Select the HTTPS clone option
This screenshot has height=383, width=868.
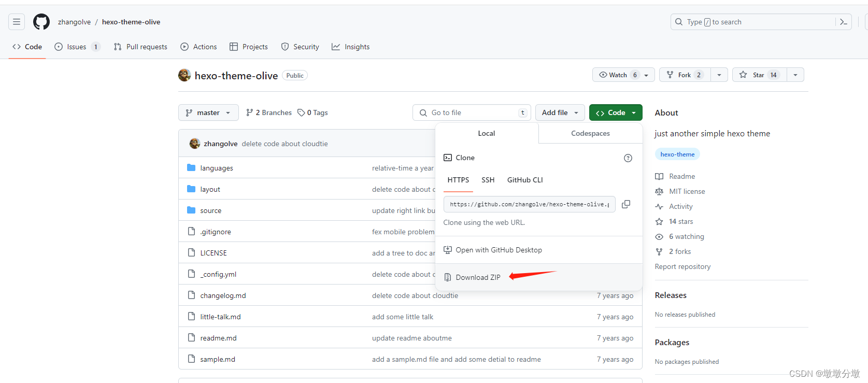pyautogui.click(x=458, y=180)
